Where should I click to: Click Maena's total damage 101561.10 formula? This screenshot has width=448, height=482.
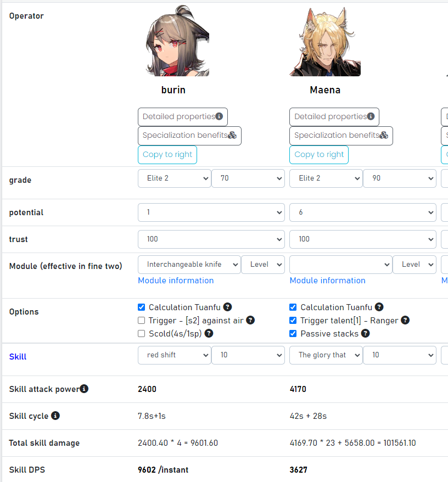pos(352,443)
